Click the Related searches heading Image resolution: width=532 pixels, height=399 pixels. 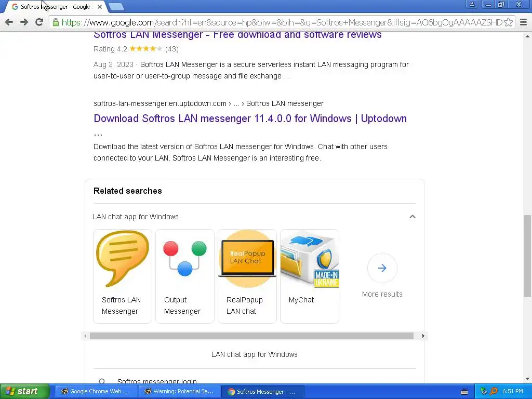[x=128, y=191]
